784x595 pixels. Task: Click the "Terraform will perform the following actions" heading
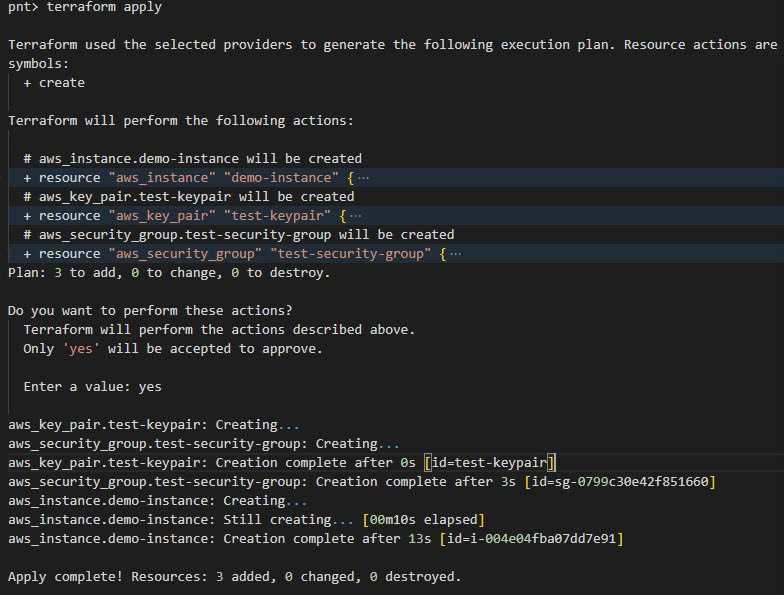(180, 120)
